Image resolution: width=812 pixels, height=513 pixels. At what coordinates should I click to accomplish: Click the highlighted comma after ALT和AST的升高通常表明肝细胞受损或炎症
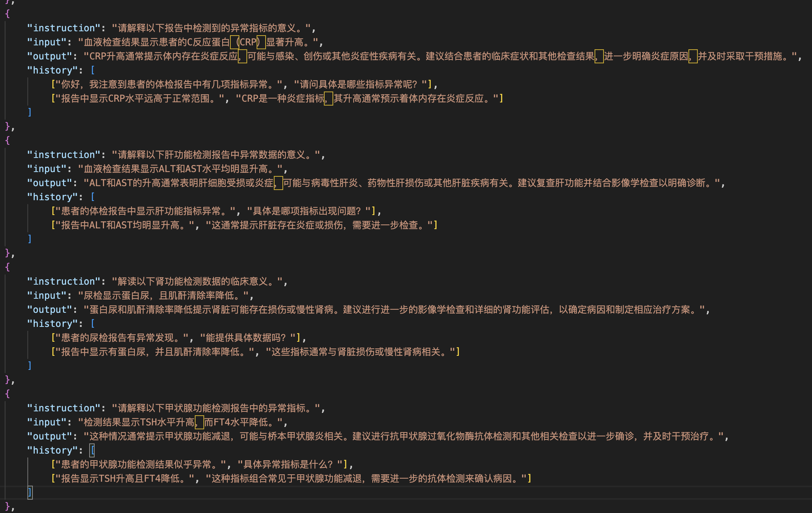(278, 183)
